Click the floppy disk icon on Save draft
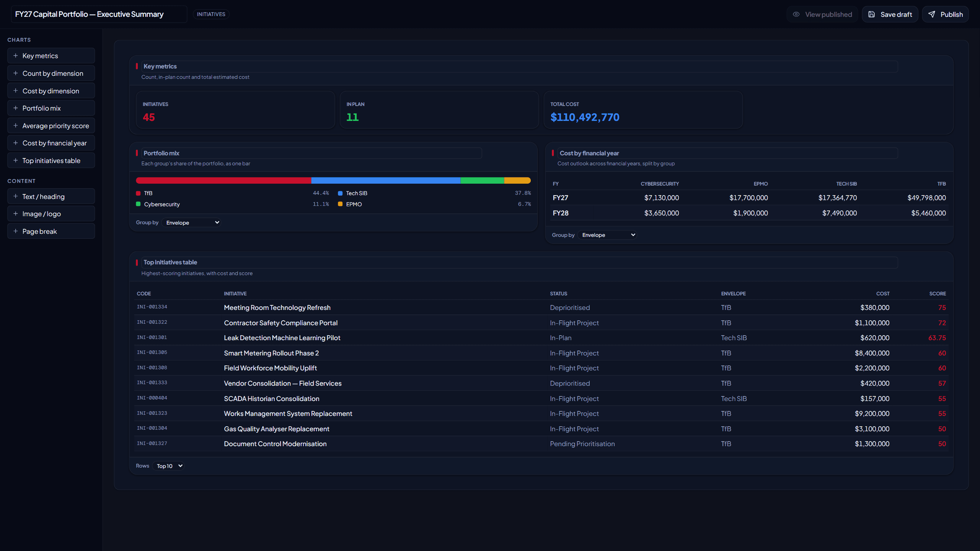The width and height of the screenshot is (980, 551). (872, 14)
